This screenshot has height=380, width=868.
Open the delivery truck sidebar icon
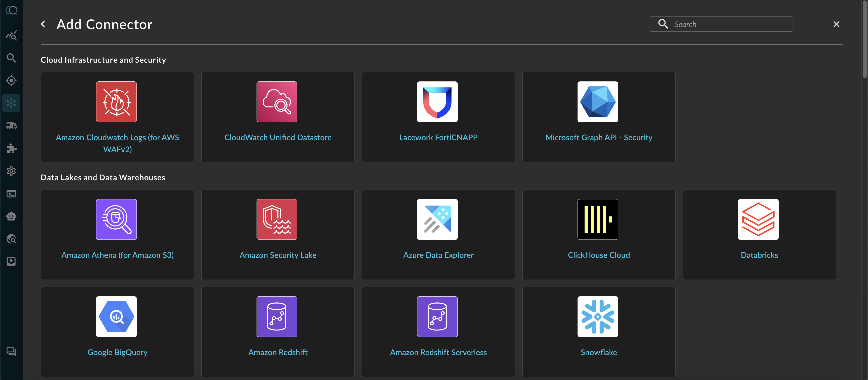[x=12, y=126]
